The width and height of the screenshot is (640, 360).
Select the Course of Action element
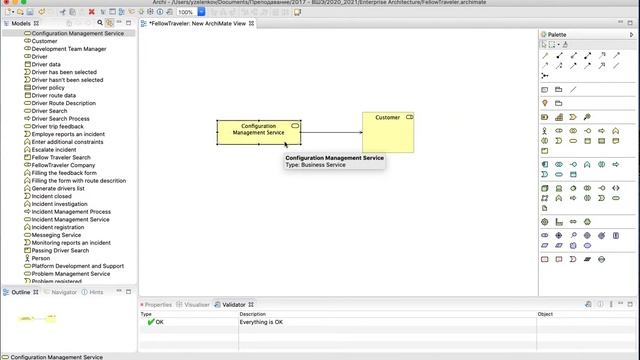(587, 117)
